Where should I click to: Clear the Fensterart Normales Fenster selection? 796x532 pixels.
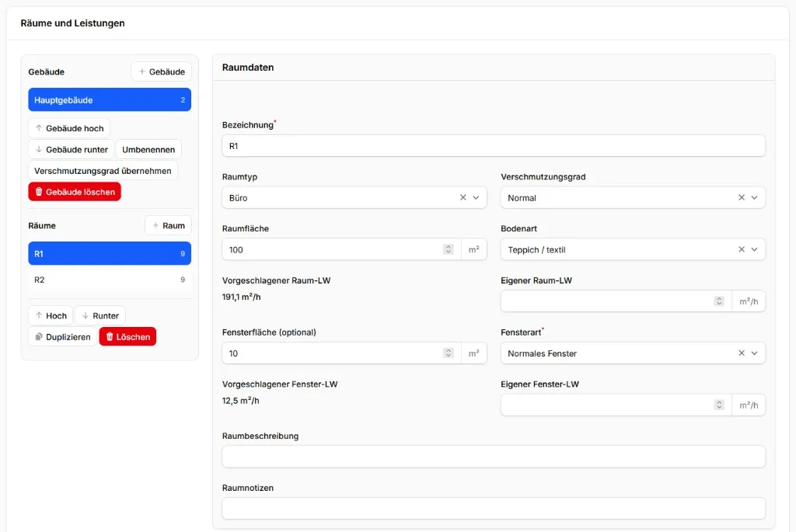tap(741, 353)
